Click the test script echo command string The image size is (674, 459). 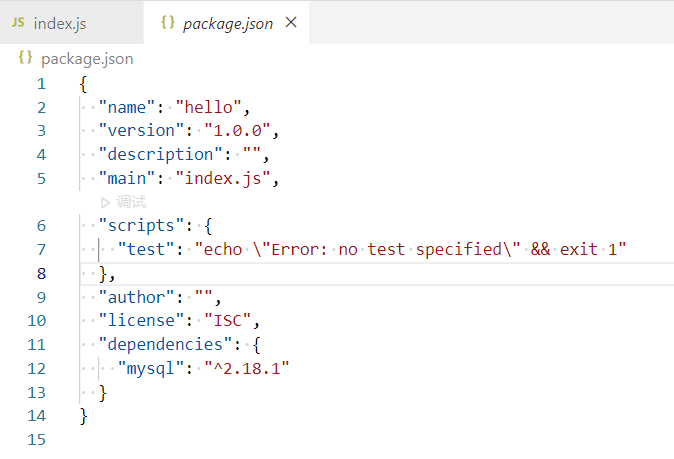pyautogui.click(x=410, y=250)
